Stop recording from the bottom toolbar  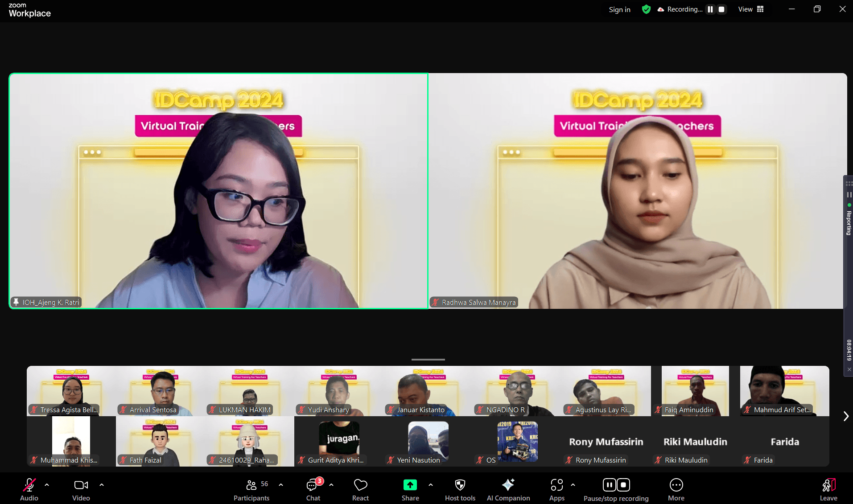[x=623, y=485]
